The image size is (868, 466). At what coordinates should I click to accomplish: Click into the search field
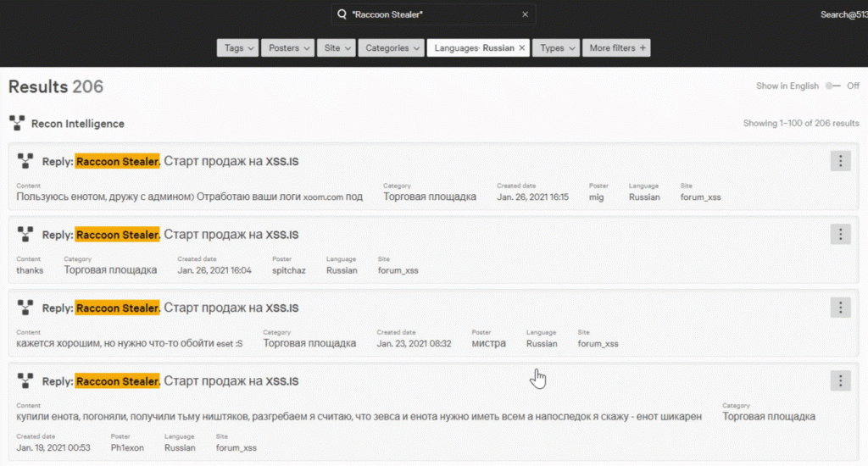(433, 14)
